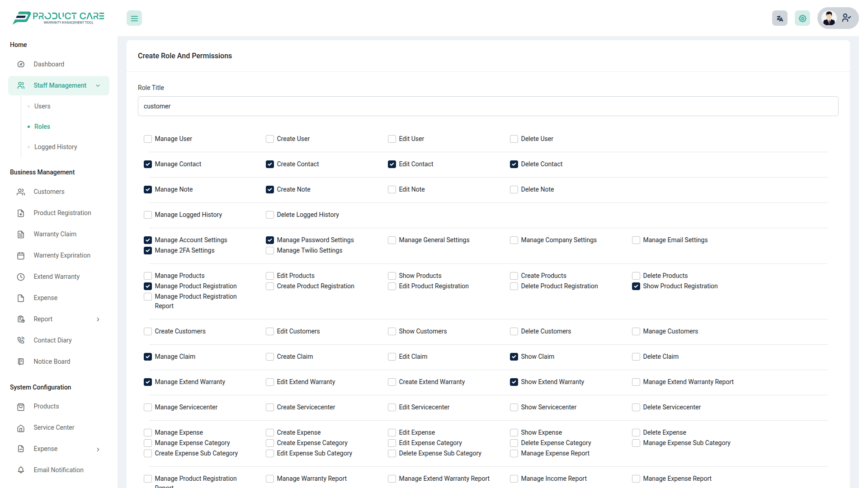Viewport: 868px width, 488px height.
Task: Click the Extend Warranty clock icon
Action: pos(21,277)
